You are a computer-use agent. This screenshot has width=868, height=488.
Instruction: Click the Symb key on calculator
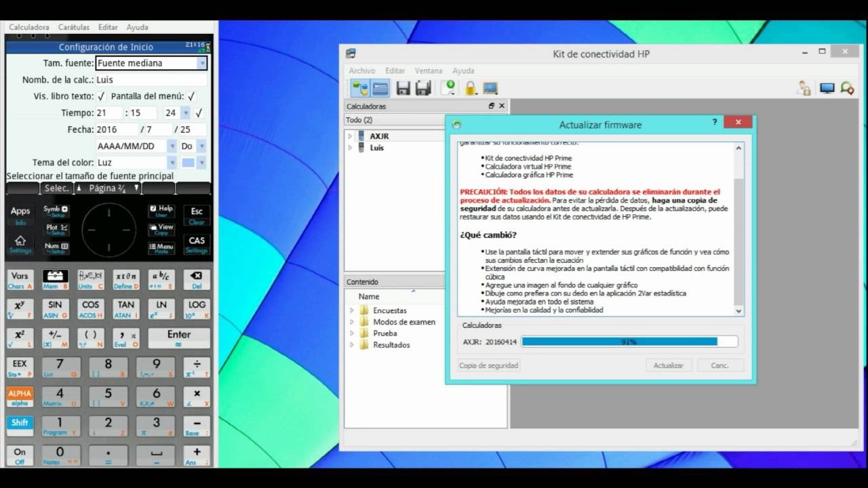point(56,211)
